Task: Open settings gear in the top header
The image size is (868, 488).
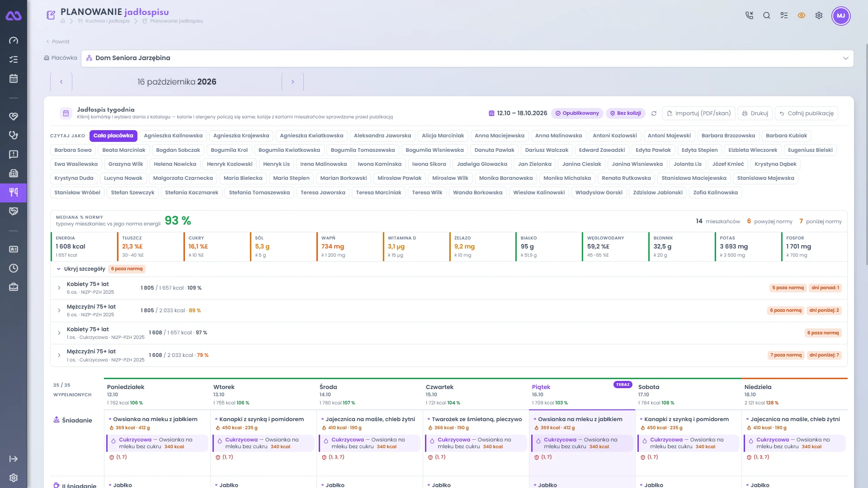Action: pyautogui.click(x=819, y=15)
